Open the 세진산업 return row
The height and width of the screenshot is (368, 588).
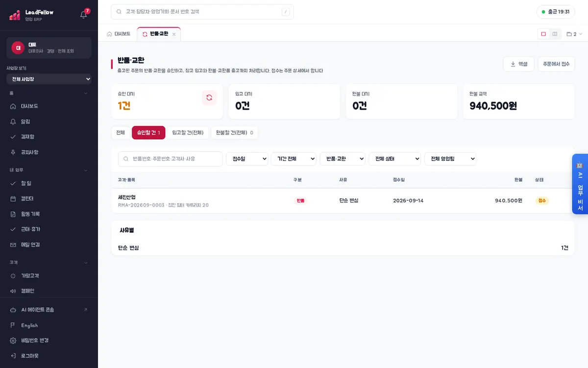tap(343, 201)
